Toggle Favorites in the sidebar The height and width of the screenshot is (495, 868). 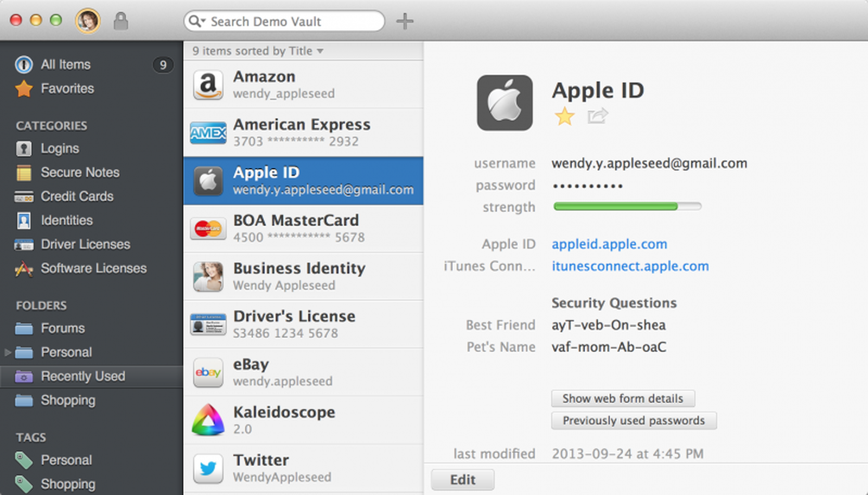(x=67, y=88)
